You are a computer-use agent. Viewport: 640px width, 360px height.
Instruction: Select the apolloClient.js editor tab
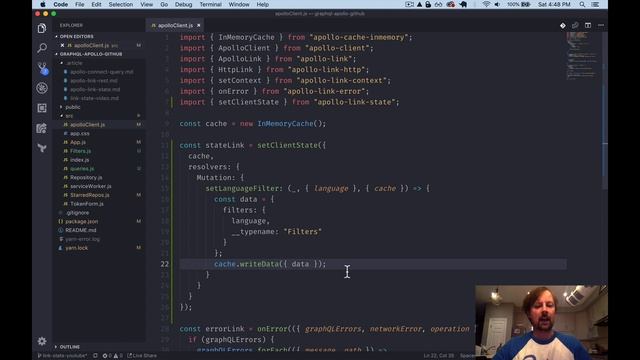click(x=175, y=25)
